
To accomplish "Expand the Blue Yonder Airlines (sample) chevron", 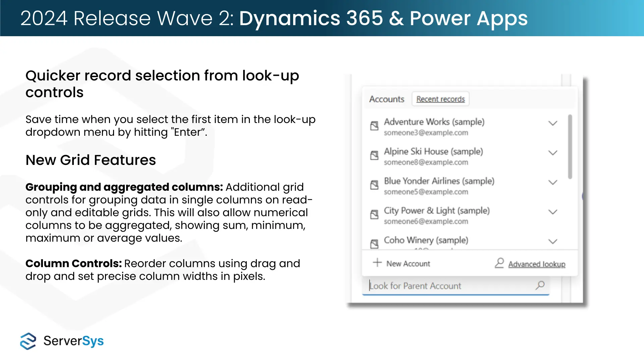I will (x=553, y=182).
